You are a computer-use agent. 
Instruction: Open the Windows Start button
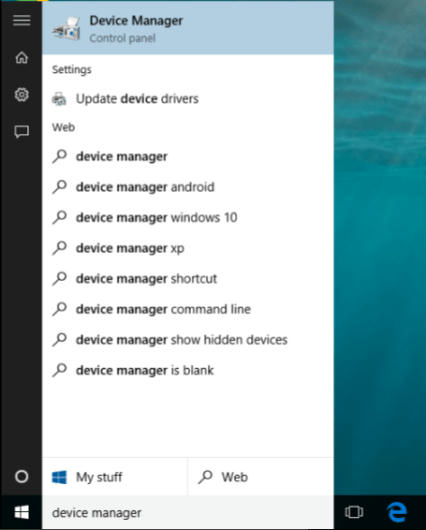click(x=21, y=512)
